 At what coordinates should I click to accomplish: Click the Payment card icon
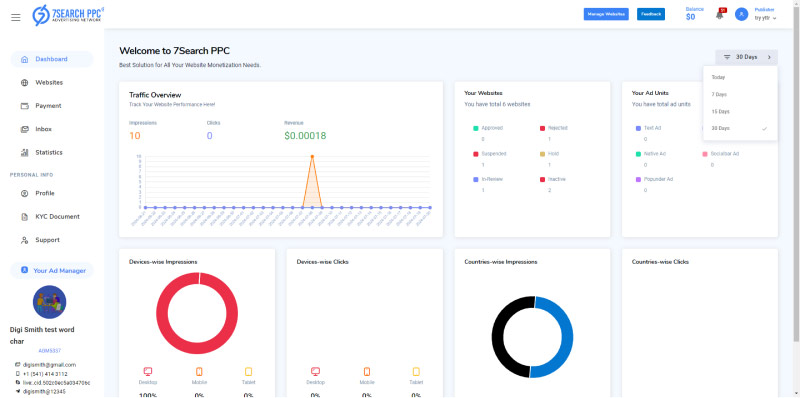[24, 106]
